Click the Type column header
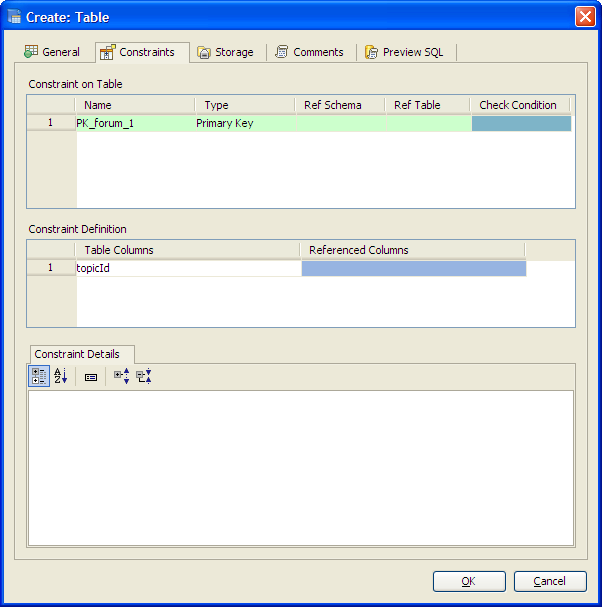The width and height of the screenshot is (602, 607). [x=245, y=105]
